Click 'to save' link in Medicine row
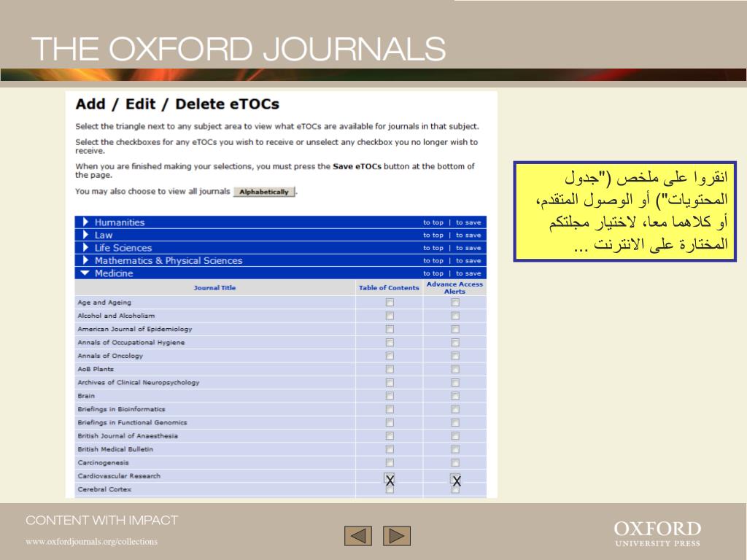 [x=468, y=274]
